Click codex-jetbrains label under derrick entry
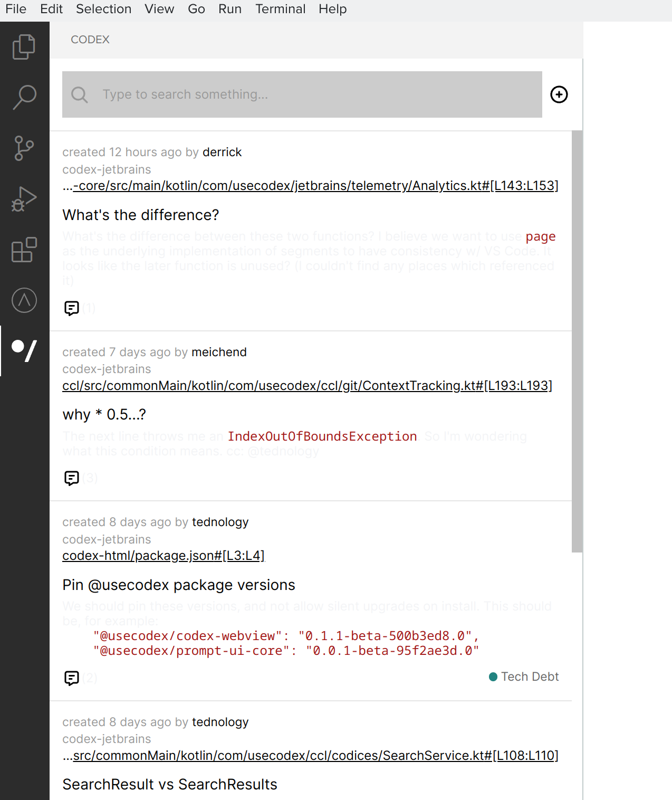The height and width of the screenshot is (800, 672). (107, 169)
